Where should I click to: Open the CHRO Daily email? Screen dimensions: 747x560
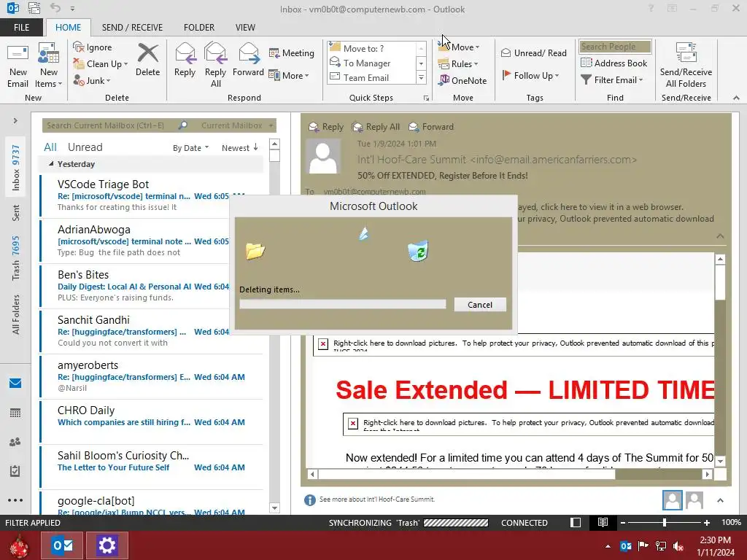152,421
